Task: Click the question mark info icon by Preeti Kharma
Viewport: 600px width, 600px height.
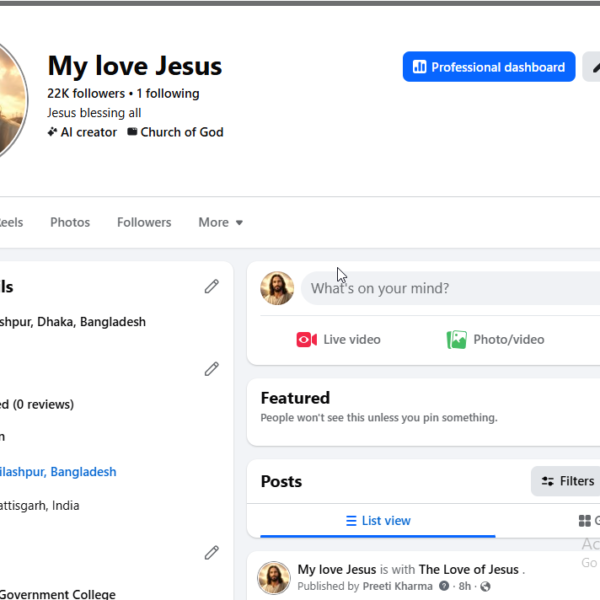Action: coord(444,586)
